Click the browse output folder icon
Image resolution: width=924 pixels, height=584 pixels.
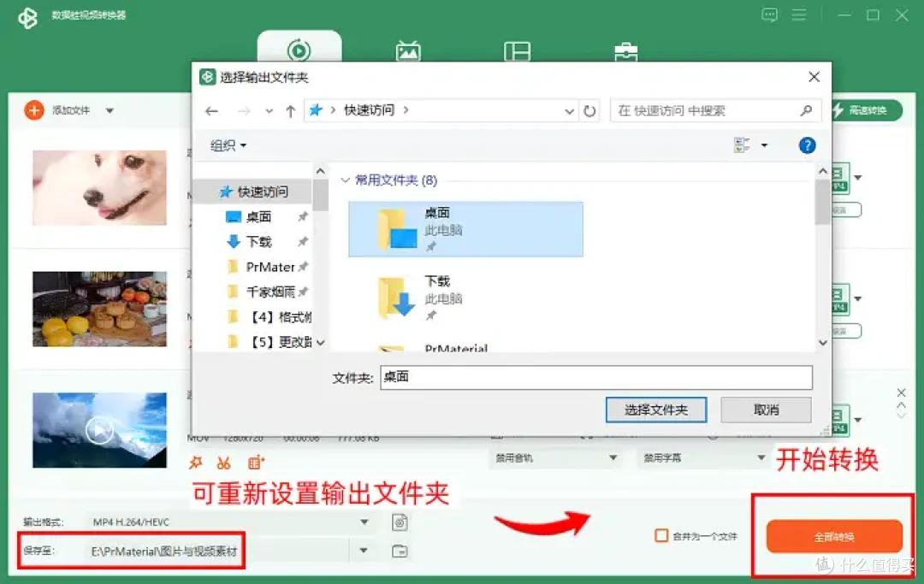click(x=400, y=551)
